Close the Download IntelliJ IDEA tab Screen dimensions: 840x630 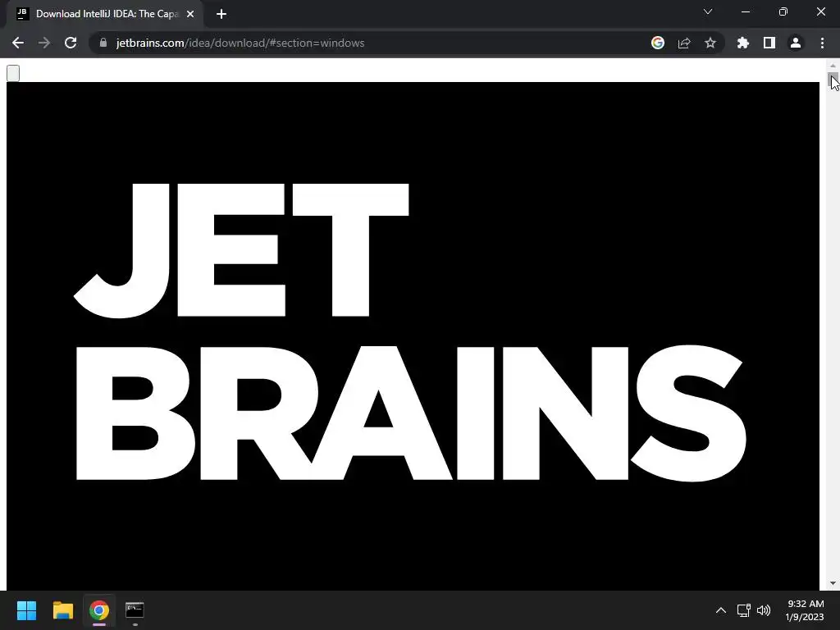coord(190,14)
